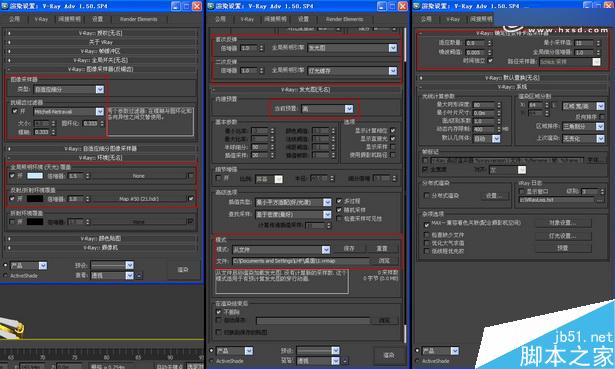The width and height of the screenshot is (615, 369).
Task: Click the left window's title bar app icon
Action: coord(5,6)
